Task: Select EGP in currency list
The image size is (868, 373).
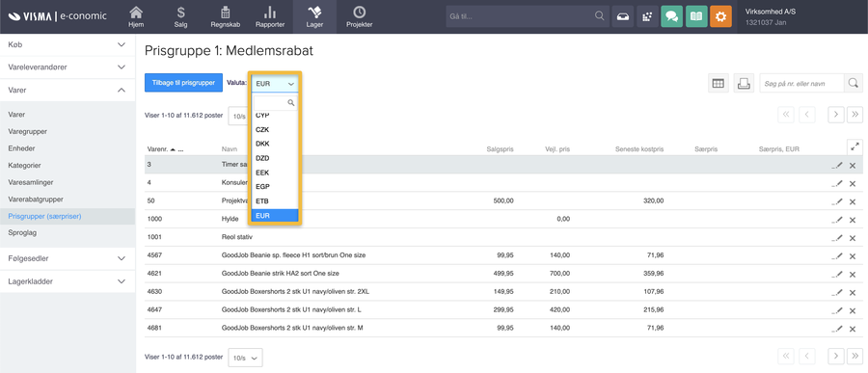Action: (275, 187)
